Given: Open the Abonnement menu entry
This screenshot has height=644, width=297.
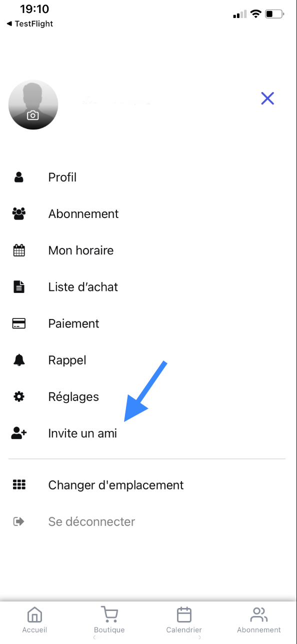Looking at the screenshot, I should pos(83,214).
